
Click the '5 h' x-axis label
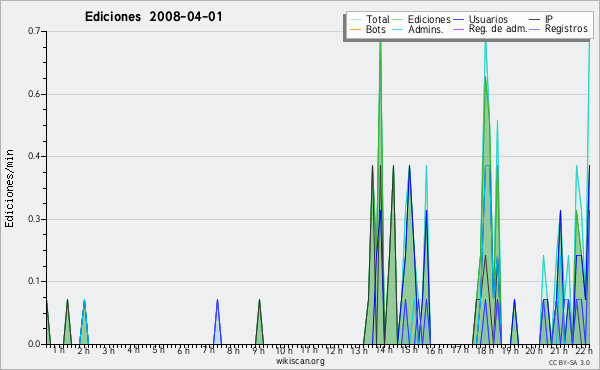click(158, 350)
